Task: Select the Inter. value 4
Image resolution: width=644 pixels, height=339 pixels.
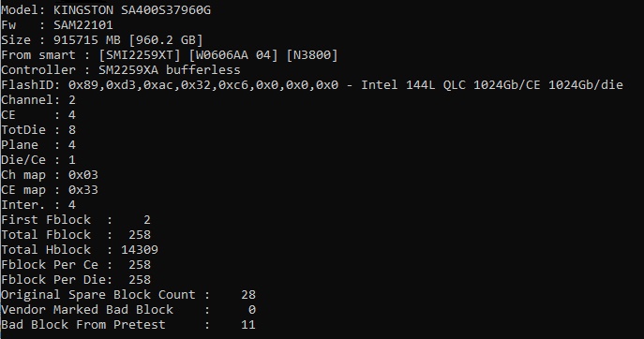Action: tap(72, 205)
